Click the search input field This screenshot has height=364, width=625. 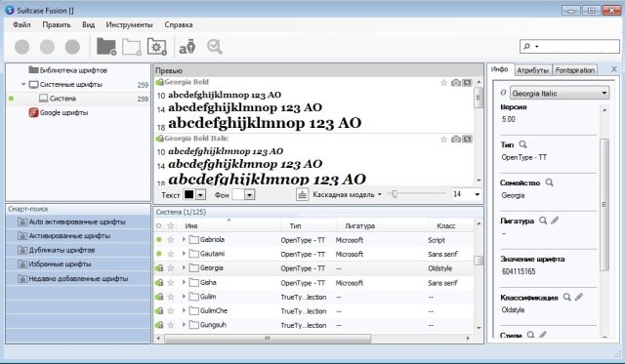click(x=569, y=46)
